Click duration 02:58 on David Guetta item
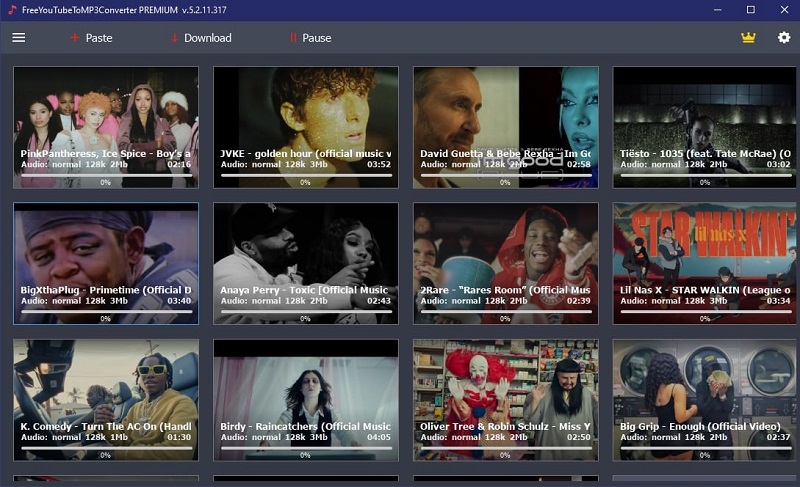 coord(579,164)
